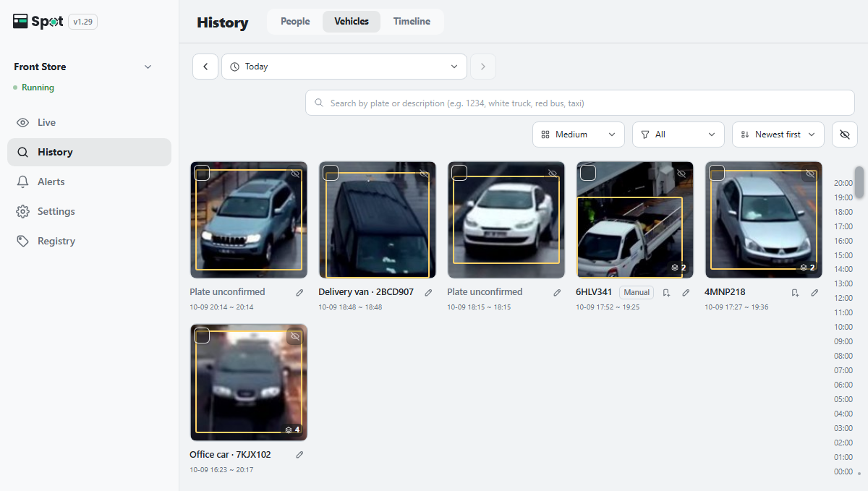This screenshot has width=868, height=491.
Task: Hide the 6HLV341 truck thumbnail
Action: pos(681,174)
